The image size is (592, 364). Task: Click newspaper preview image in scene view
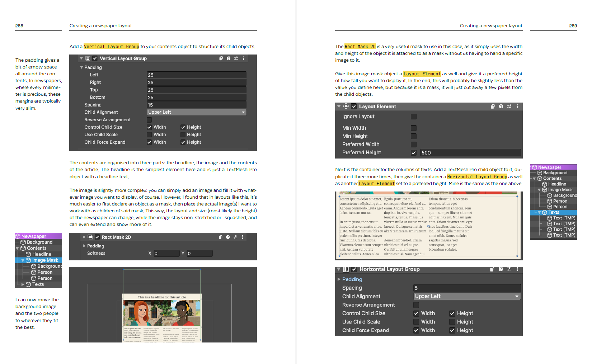point(162,317)
